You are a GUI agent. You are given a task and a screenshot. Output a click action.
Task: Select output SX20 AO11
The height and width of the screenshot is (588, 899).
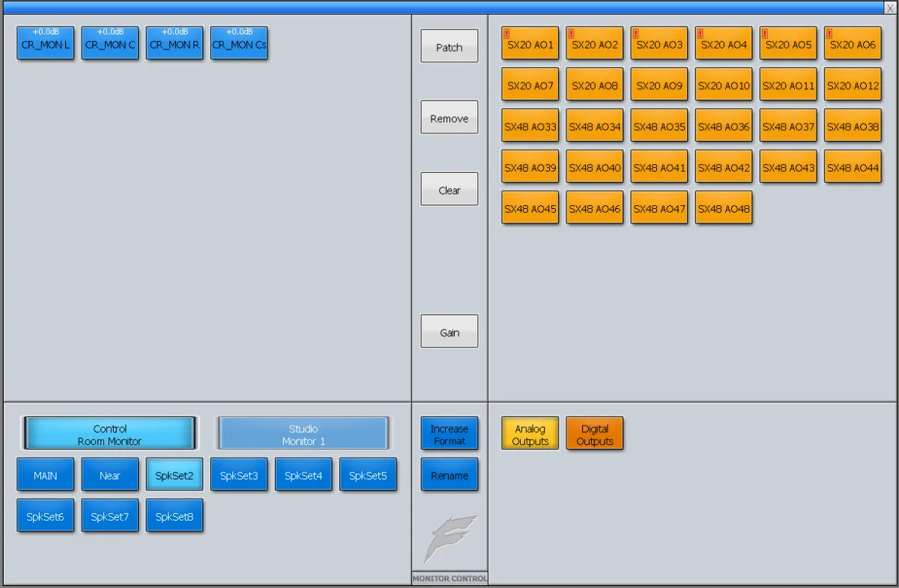[788, 85]
